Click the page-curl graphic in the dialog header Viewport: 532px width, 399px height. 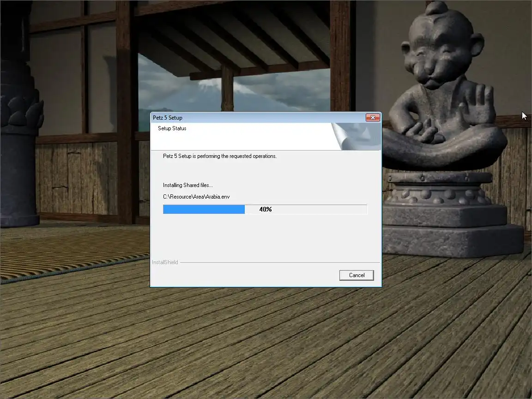[x=356, y=136]
